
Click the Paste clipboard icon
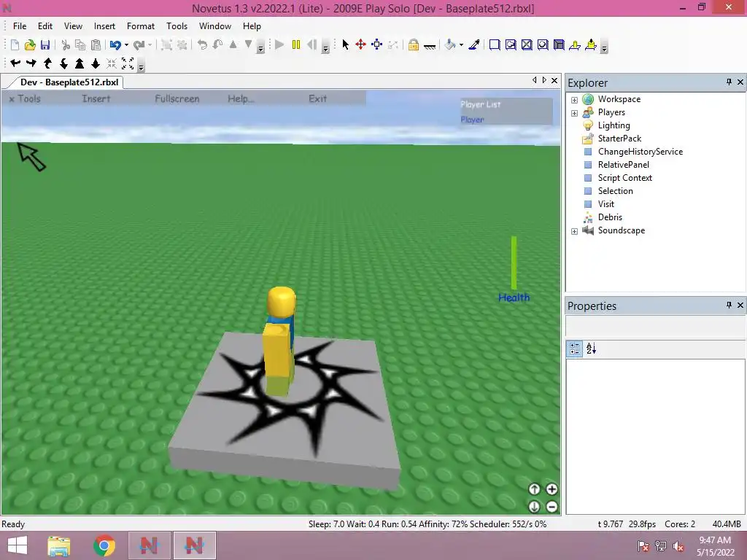(96, 44)
